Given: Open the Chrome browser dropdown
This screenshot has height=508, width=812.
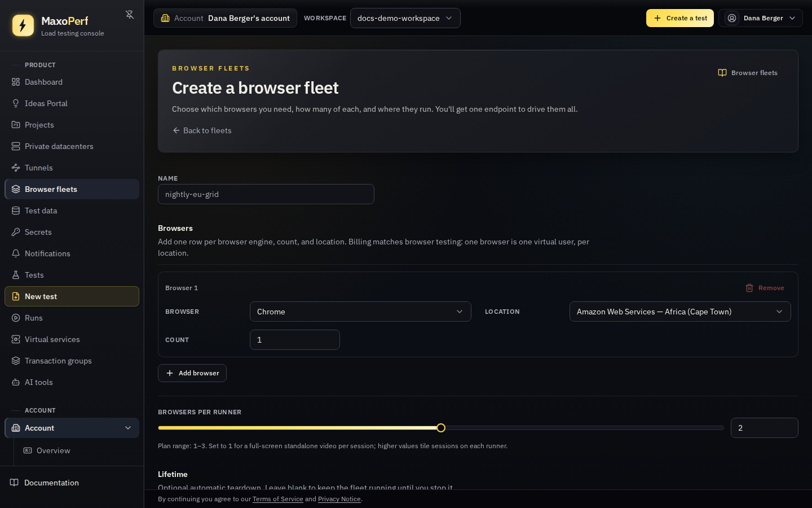Looking at the screenshot, I should click(x=360, y=312).
